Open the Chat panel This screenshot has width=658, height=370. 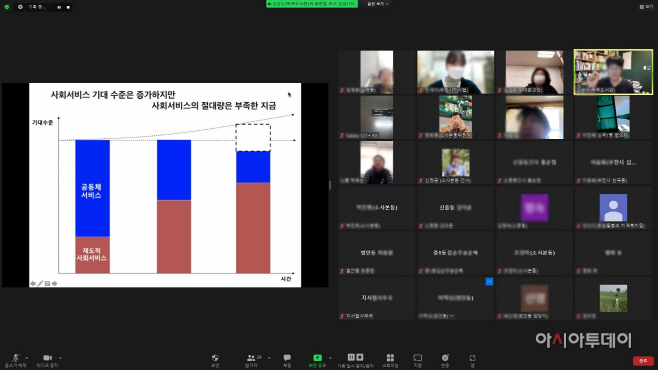tap(287, 360)
